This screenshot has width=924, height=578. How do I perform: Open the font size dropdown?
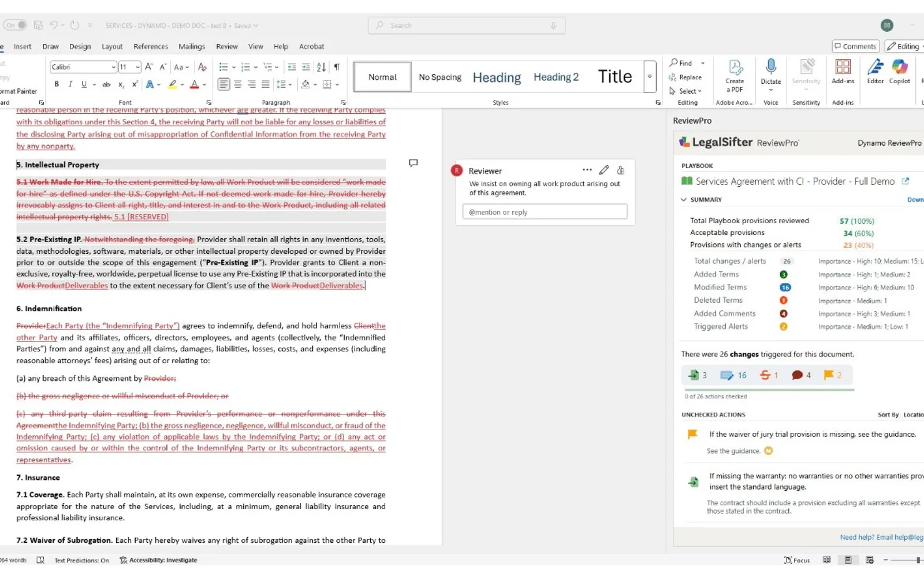click(137, 67)
